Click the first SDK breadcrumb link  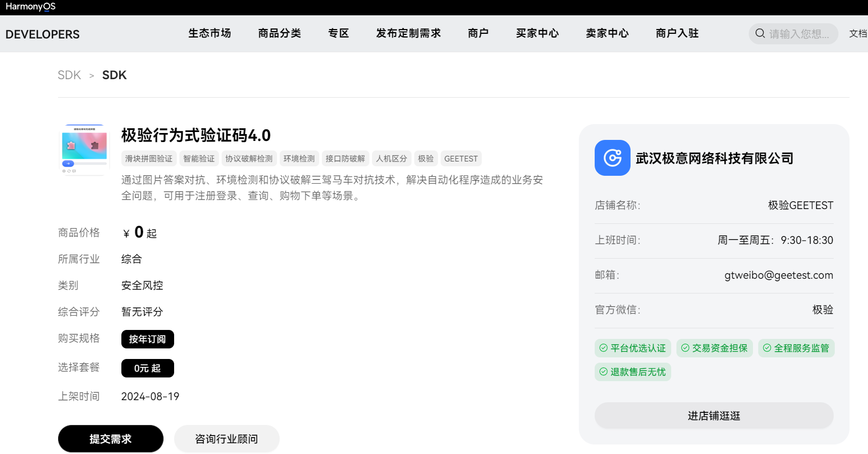(69, 75)
